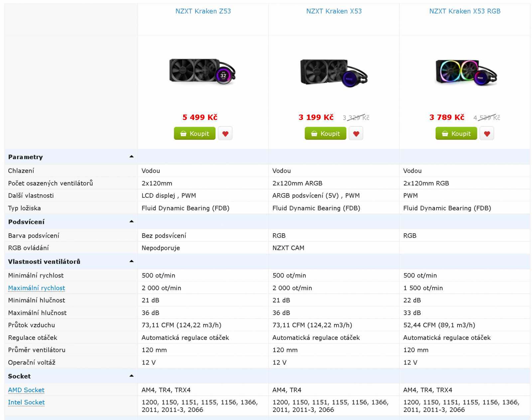Image resolution: width=532 pixels, height=420 pixels.
Task: Buy the 3 789 Kč Kraken X53 RGB
Action: [456, 134]
